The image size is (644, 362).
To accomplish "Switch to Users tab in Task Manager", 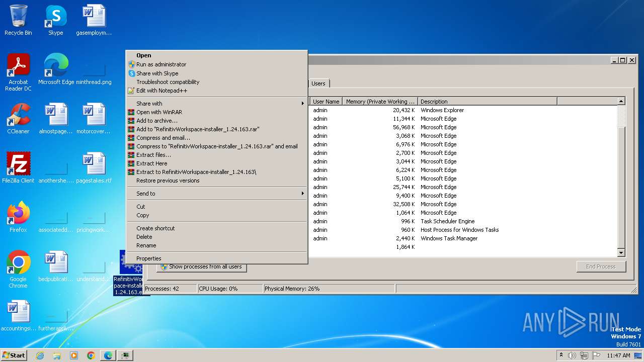I will pos(318,83).
